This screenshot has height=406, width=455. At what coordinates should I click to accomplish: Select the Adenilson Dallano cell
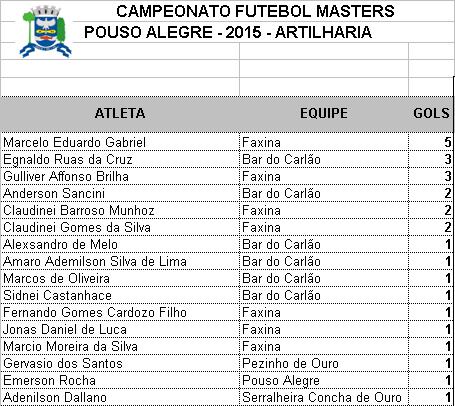pyautogui.click(x=120, y=397)
